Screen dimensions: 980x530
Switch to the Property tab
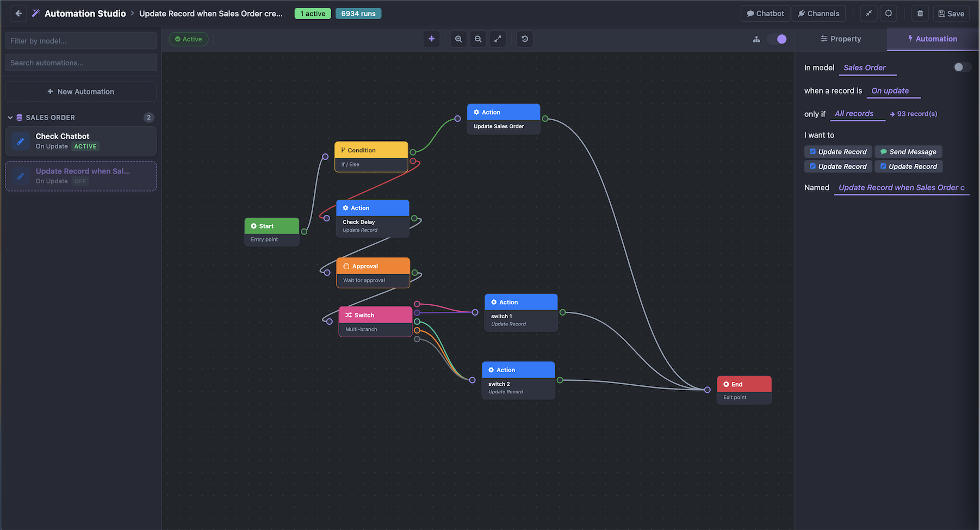(x=841, y=39)
